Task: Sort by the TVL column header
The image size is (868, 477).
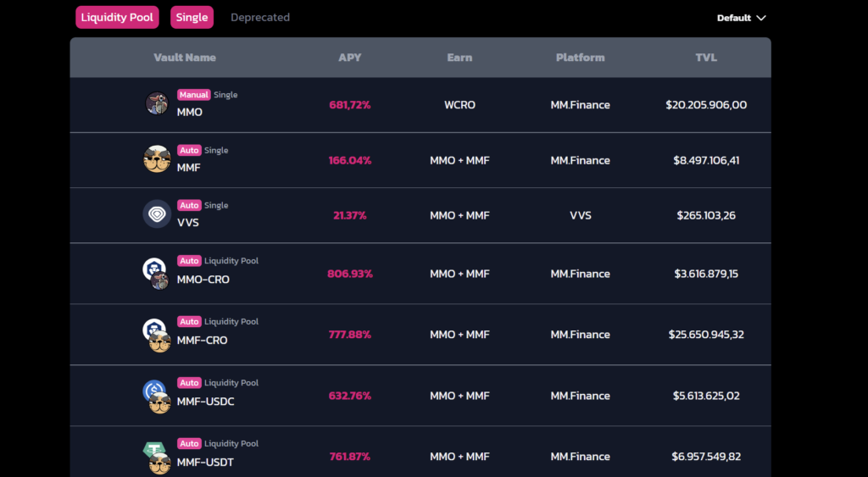Action: coord(705,58)
